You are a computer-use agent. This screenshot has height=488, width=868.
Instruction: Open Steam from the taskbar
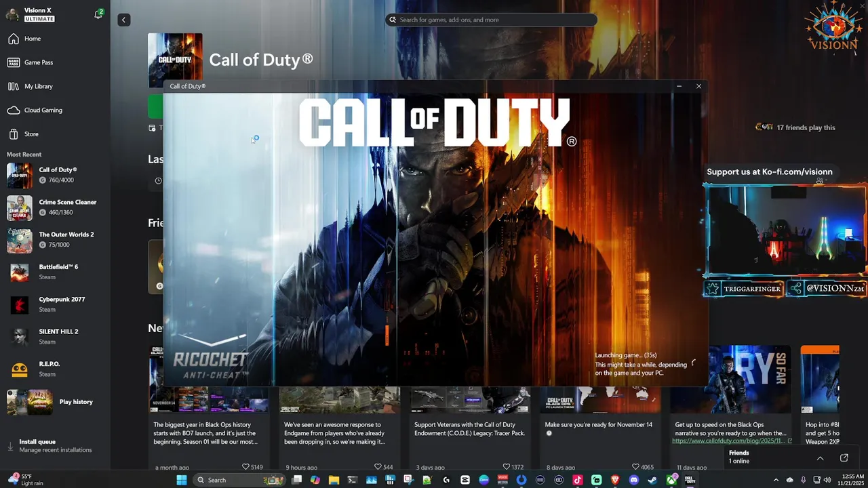652,480
